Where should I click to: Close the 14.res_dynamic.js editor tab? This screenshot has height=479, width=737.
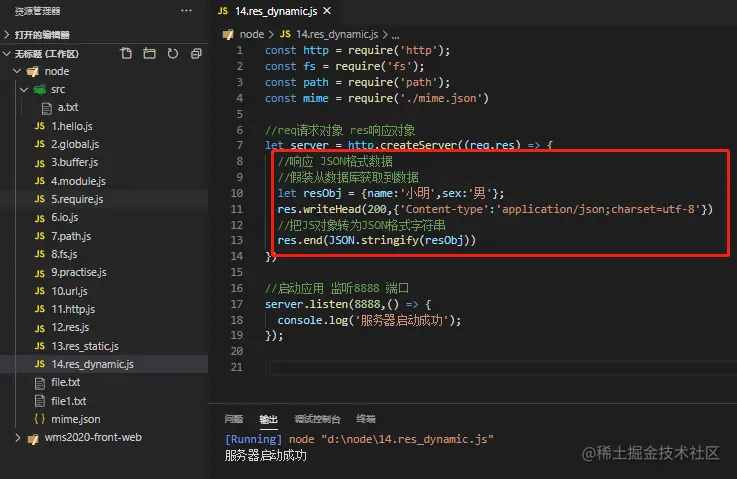(327, 10)
